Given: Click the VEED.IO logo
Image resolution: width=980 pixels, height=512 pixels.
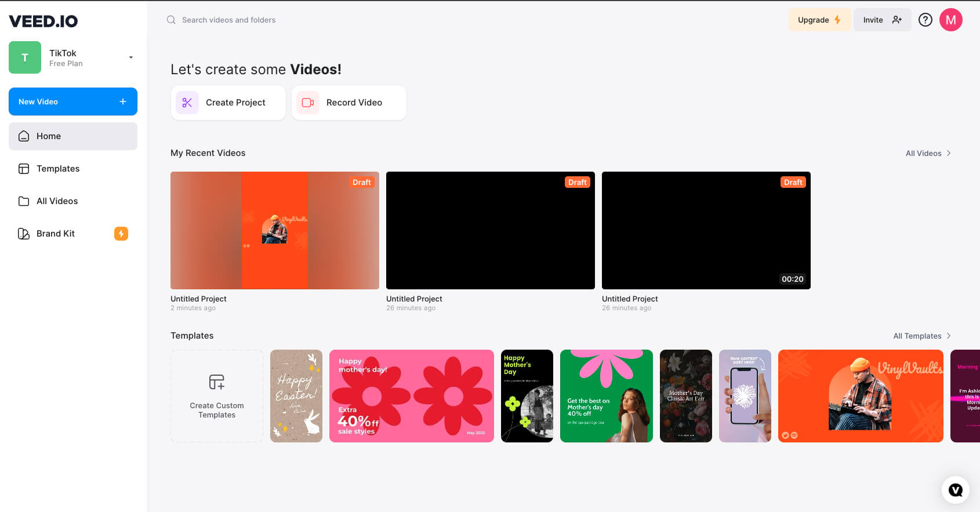Looking at the screenshot, I should [x=43, y=21].
